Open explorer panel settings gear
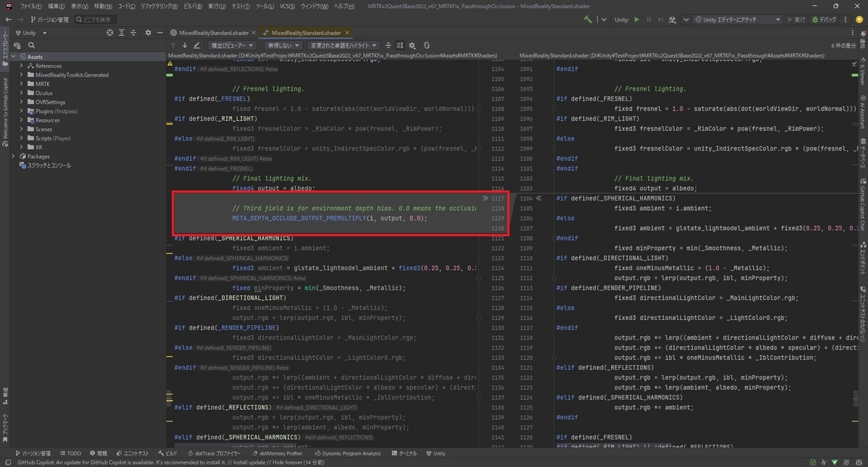868x467 pixels. click(148, 33)
